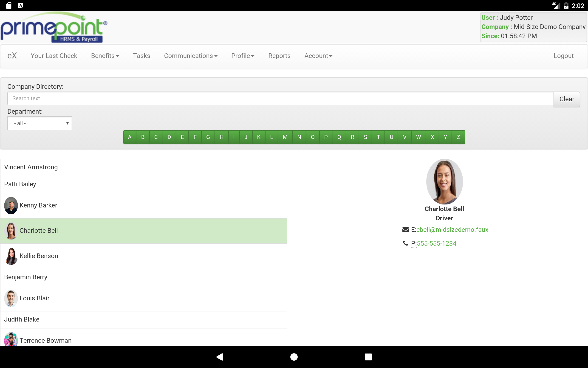This screenshot has width=588, height=368.
Task: Filter directory by letter N
Action: (299, 137)
